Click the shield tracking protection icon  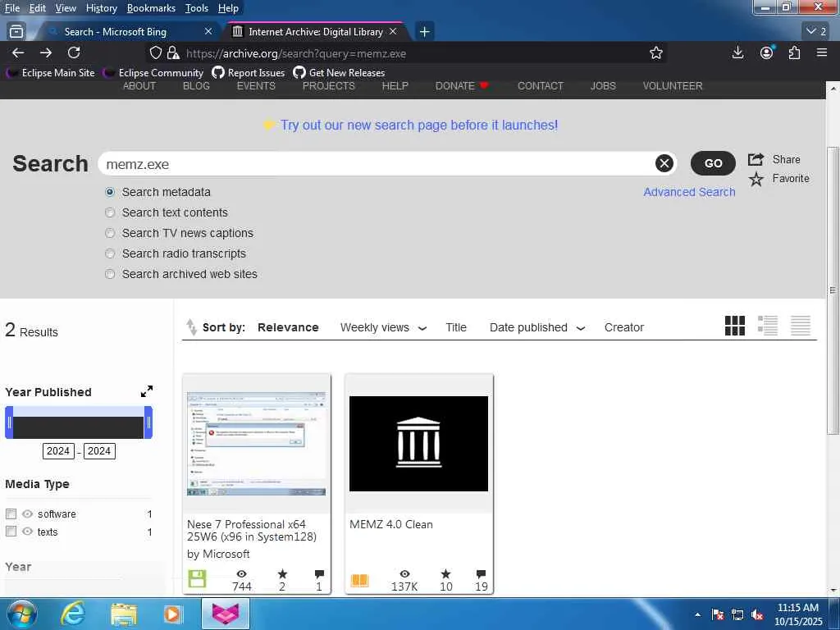click(x=155, y=52)
